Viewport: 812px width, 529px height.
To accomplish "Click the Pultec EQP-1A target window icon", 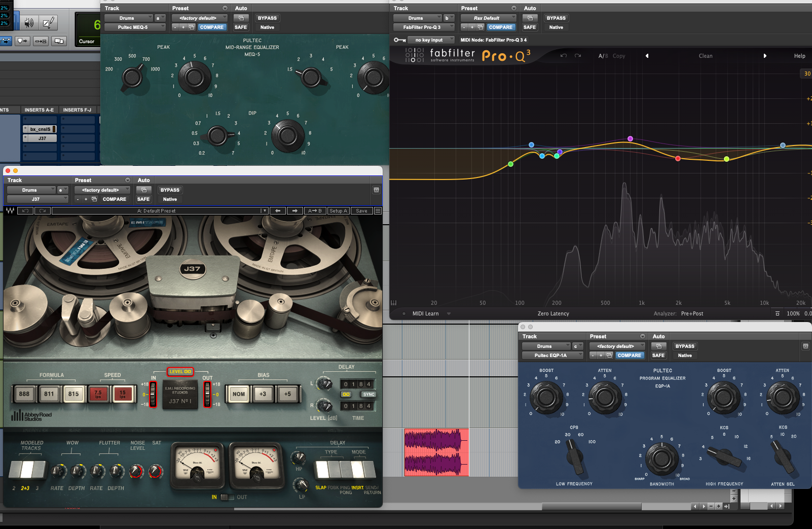I will [x=805, y=346].
